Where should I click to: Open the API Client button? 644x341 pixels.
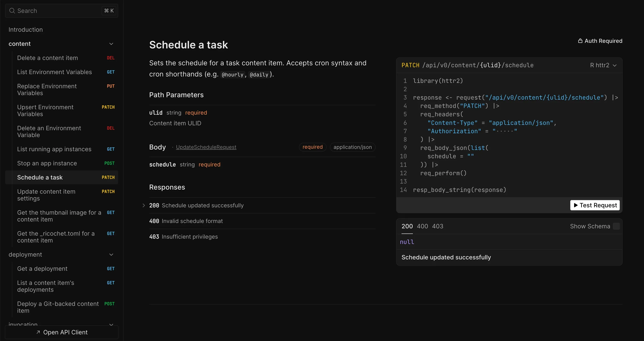pyautogui.click(x=62, y=332)
